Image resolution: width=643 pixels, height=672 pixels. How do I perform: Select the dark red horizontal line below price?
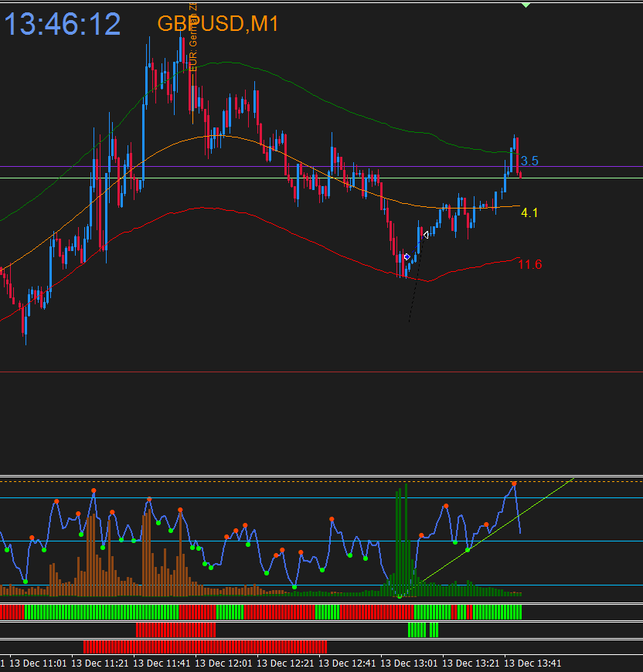coord(321,372)
